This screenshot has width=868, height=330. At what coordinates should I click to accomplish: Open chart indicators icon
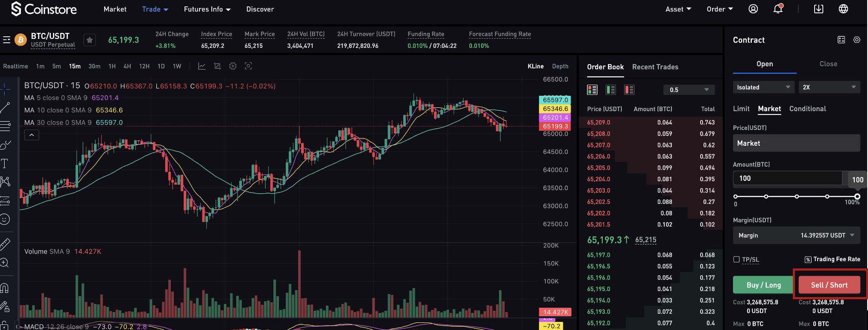(202, 66)
